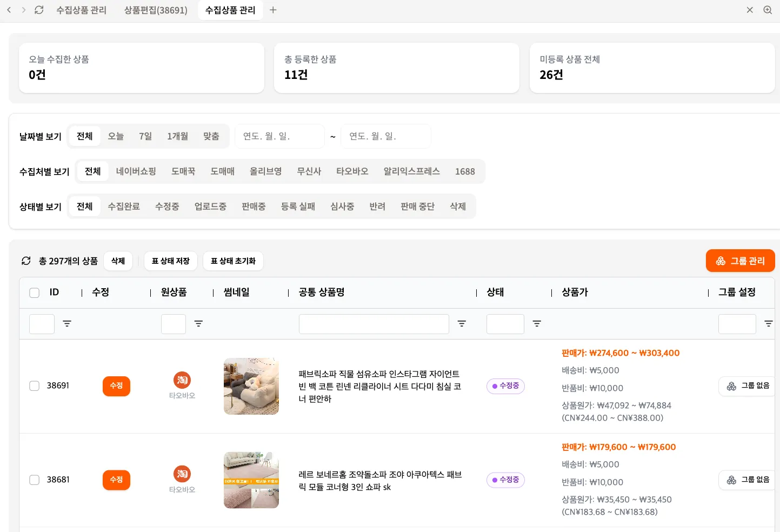Save table state with 표 상태 저장
Image resolution: width=780 pixels, height=532 pixels.
click(x=171, y=261)
